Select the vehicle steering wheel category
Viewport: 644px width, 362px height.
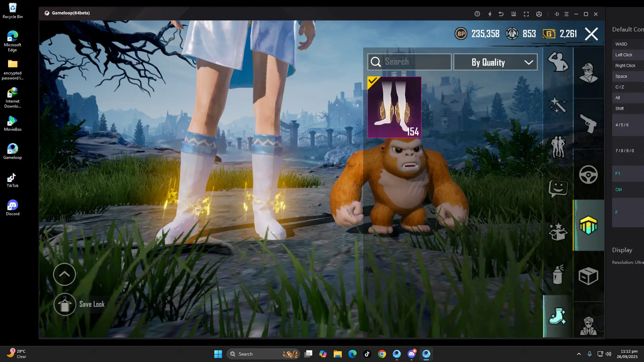pos(588,175)
